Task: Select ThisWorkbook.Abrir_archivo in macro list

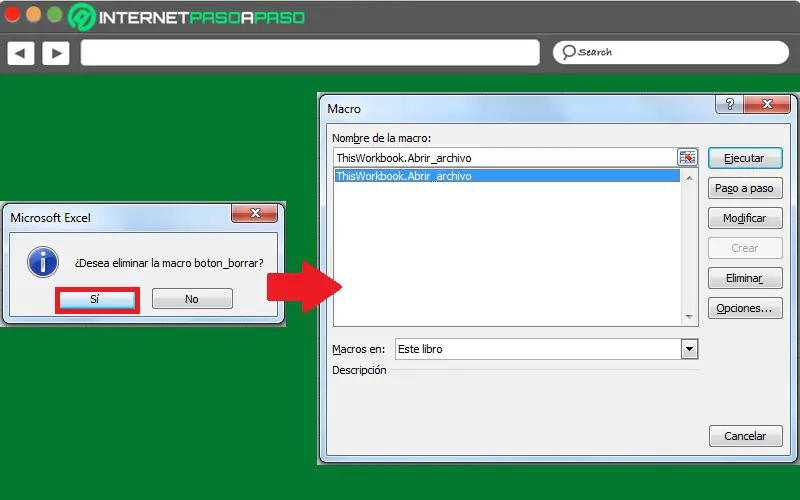Action: 507,176
